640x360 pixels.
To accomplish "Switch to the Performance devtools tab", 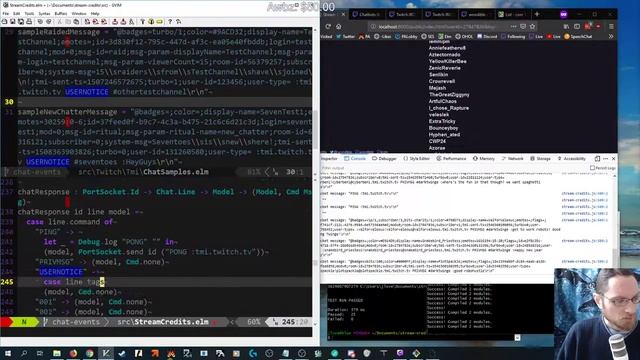I will [x=451, y=158].
